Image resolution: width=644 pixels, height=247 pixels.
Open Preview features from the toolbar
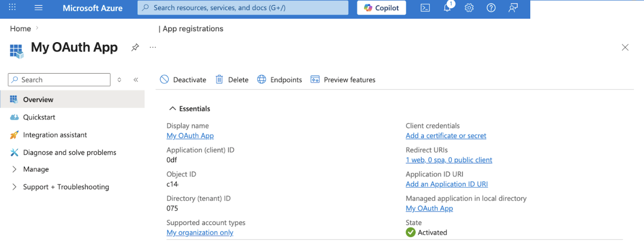(x=343, y=79)
